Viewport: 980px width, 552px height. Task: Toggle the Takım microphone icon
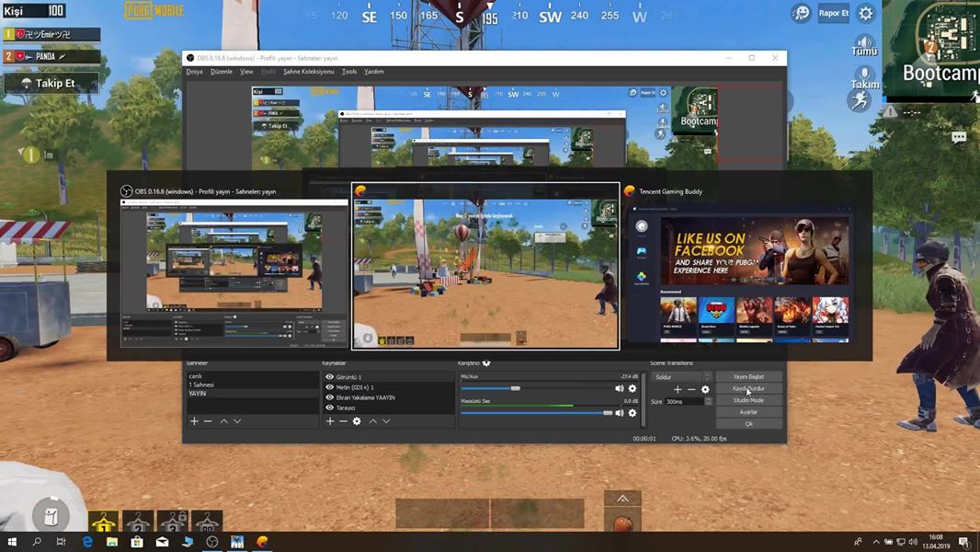[865, 75]
